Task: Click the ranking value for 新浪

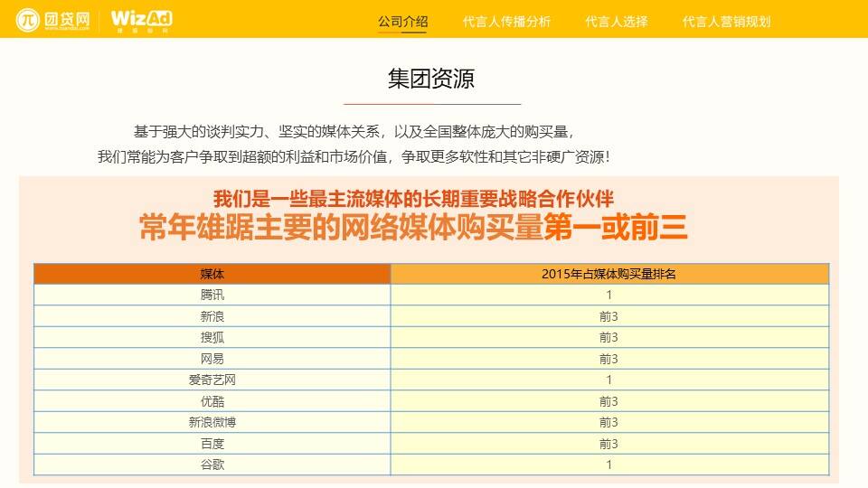Action: point(609,316)
